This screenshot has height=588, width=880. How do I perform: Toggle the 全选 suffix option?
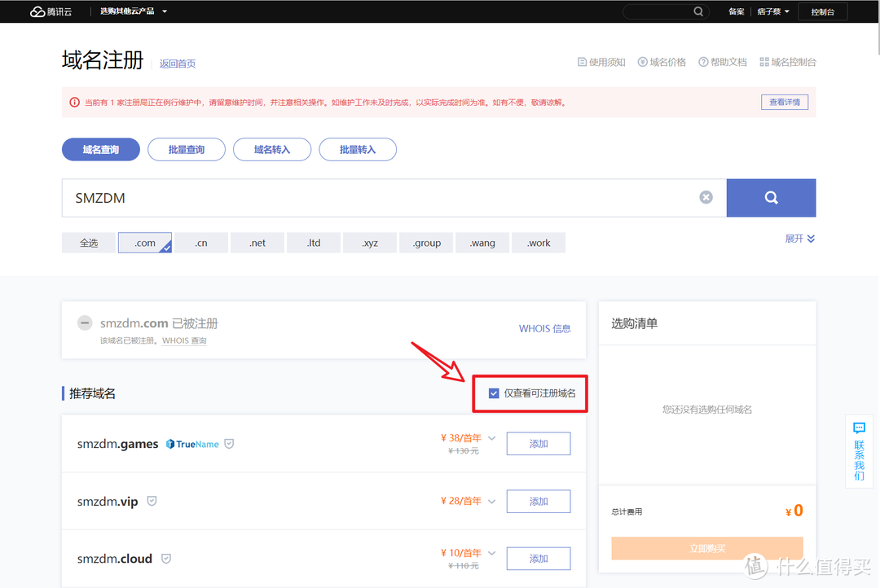click(x=89, y=243)
